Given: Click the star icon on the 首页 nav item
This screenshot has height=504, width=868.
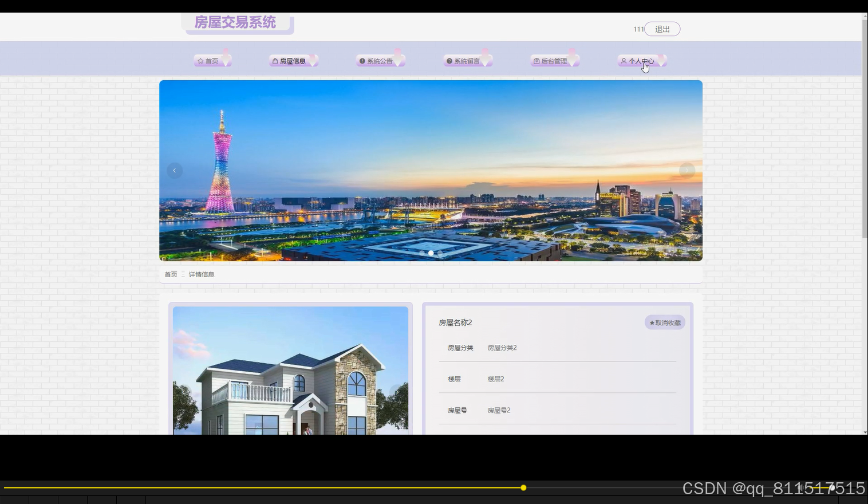Looking at the screenshot, I should click(x=200, y=60).
